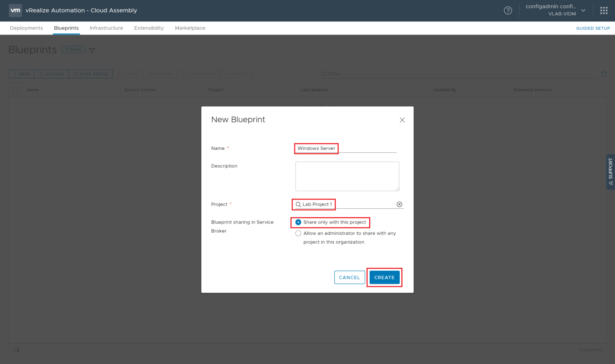Click the search icon in Project field

tap(298, 204)
